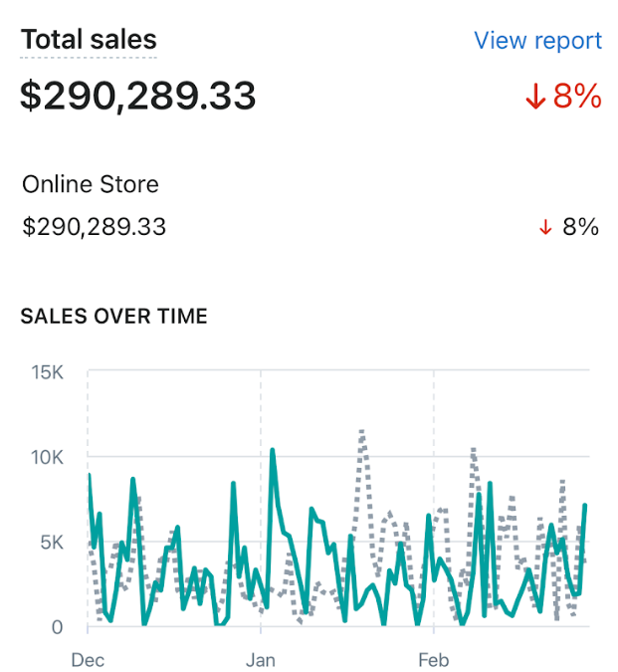Select the Online Store label

(91, 184)
